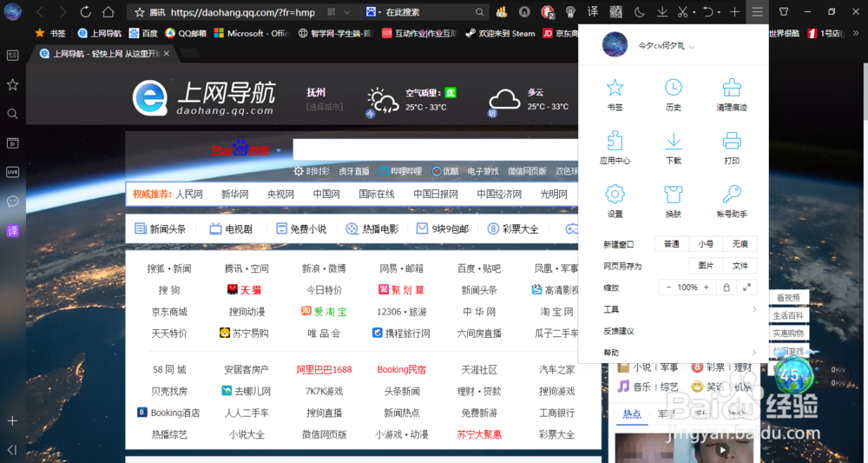Click 反馈建议 feedback menu entry
Viewport: 868px width, 463px height.
coord(618,331)
